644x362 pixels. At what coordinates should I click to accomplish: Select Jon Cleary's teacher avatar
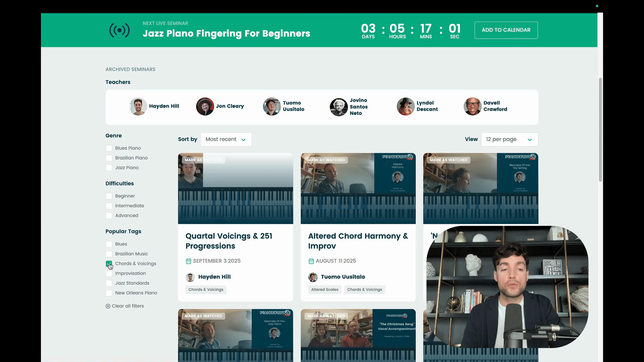tap(205, 107)
